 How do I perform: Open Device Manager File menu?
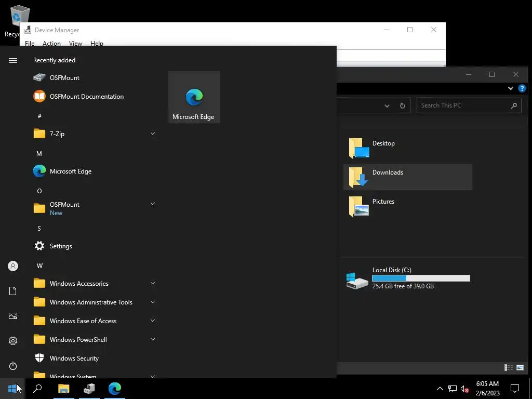30,44
